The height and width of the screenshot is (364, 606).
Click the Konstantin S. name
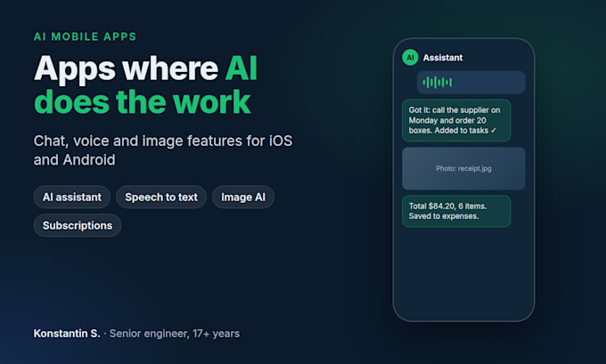tap(67, 334)
